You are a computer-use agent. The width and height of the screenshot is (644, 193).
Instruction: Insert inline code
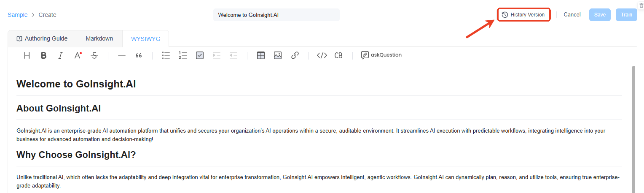click(x=322, y=55)
